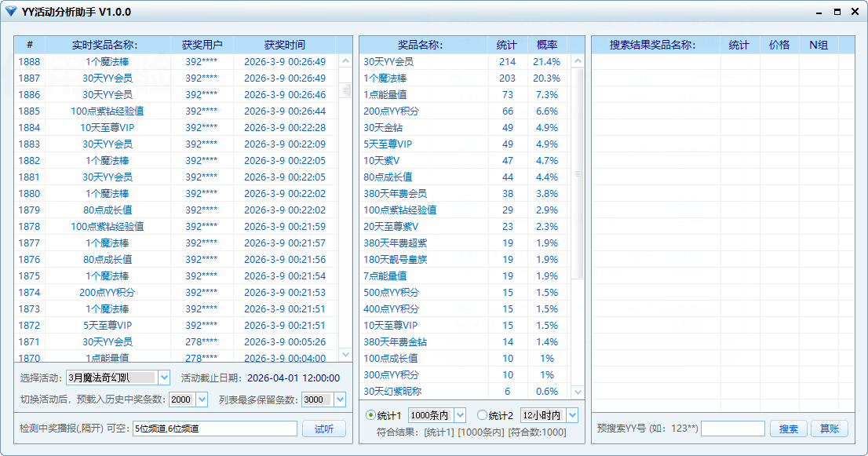Click the 价格 column header
The height and width of the screenshot is (456, 868).
click(x=779, y=45)
